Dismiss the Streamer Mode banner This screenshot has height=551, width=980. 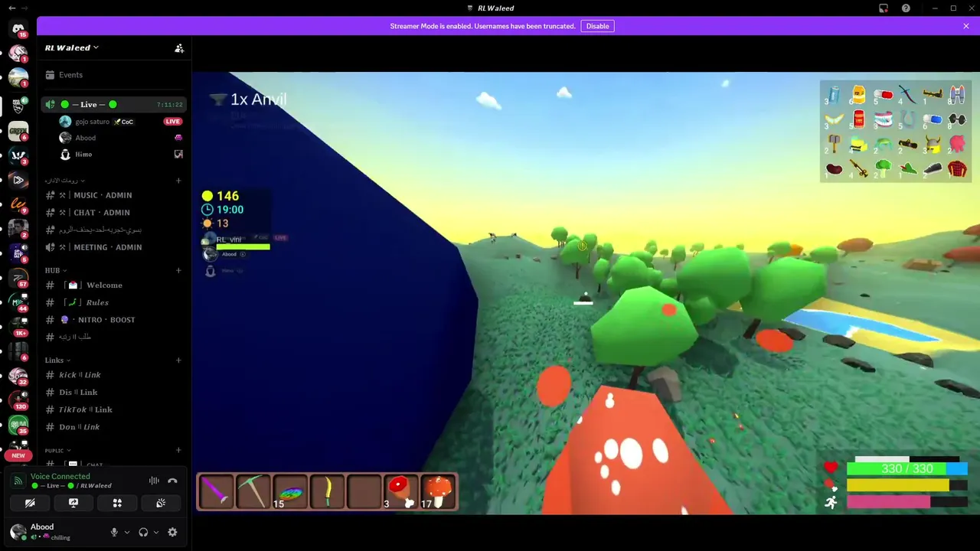pyautogui.click(x=966, y=26)
